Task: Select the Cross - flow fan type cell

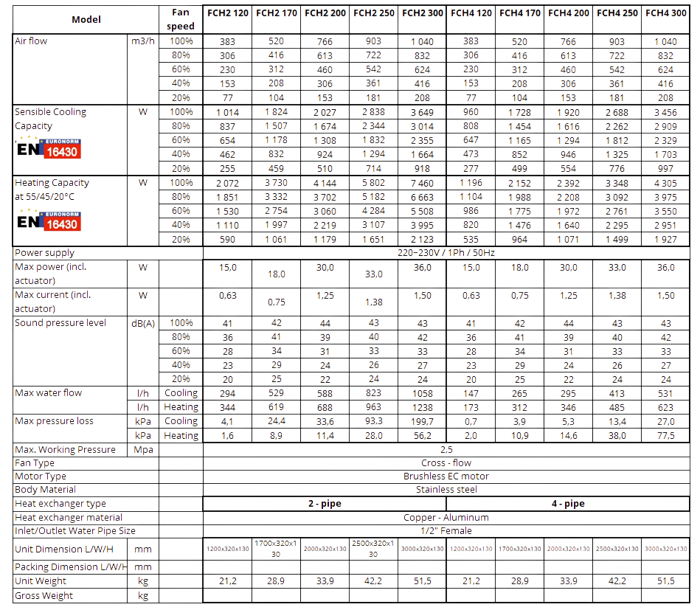Action: [x=446, y=462]
